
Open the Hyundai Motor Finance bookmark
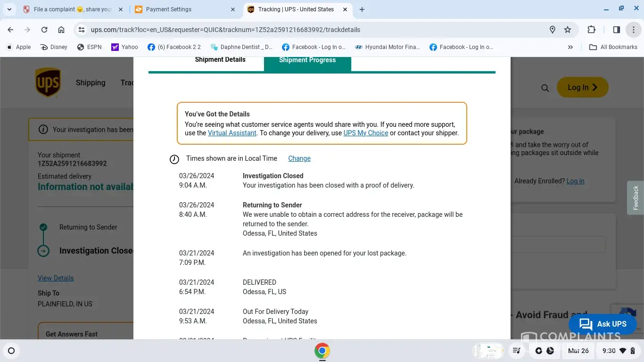click(x=388, y=47)
